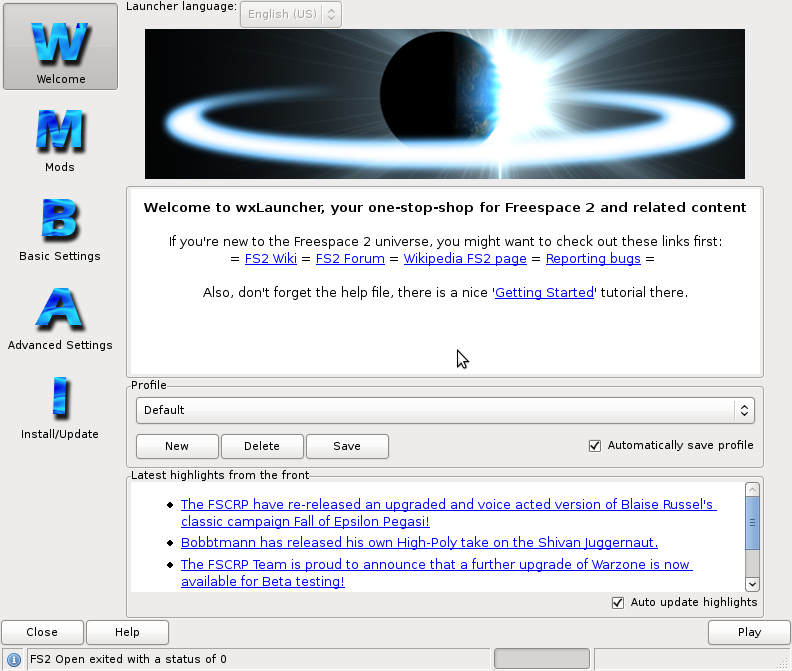Disable Auto update highlights checkbox
Screen dimensions: 792x671
(618, 602)
